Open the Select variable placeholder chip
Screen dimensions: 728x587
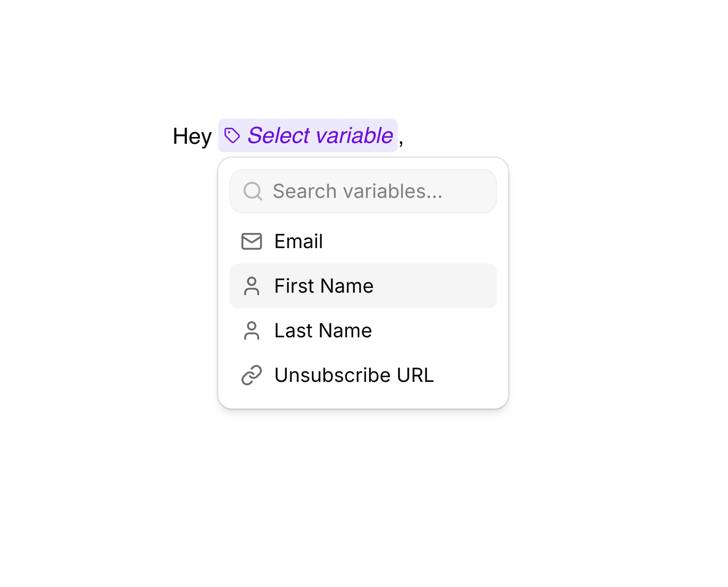[x=307, y=136]
